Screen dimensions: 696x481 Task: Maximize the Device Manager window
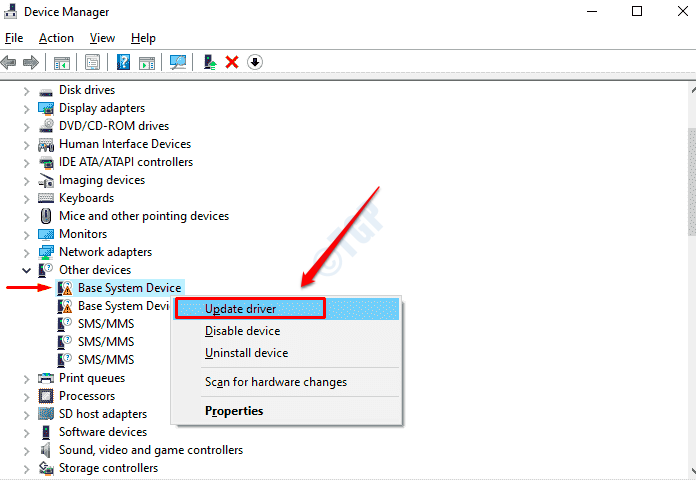click(637, 11)
